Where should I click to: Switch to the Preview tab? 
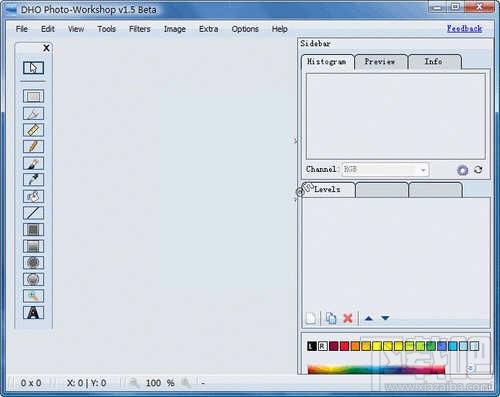coord(381,62)
